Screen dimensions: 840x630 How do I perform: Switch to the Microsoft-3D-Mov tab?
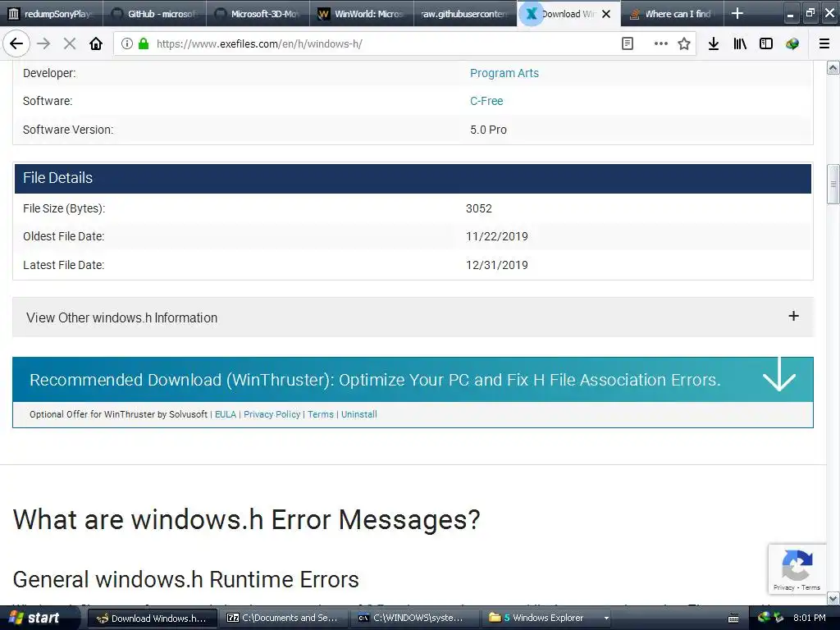tap(258, 14)
